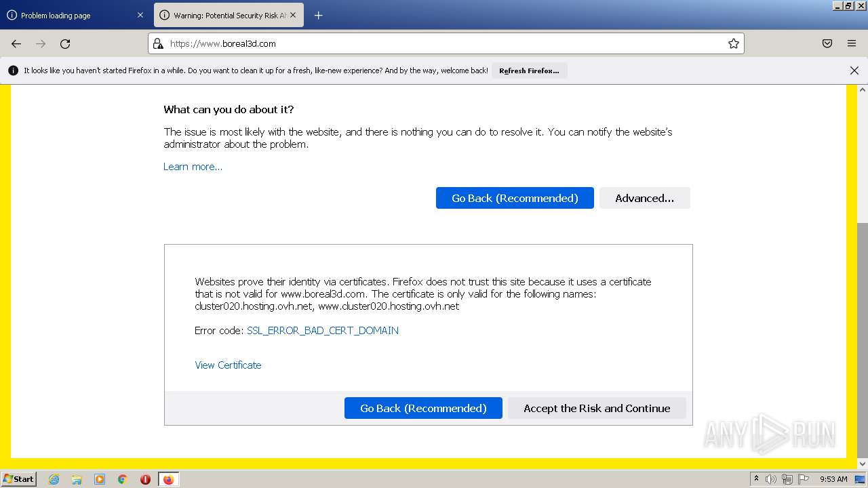
Task: Click the Advanced button
Action: [644, 198]
